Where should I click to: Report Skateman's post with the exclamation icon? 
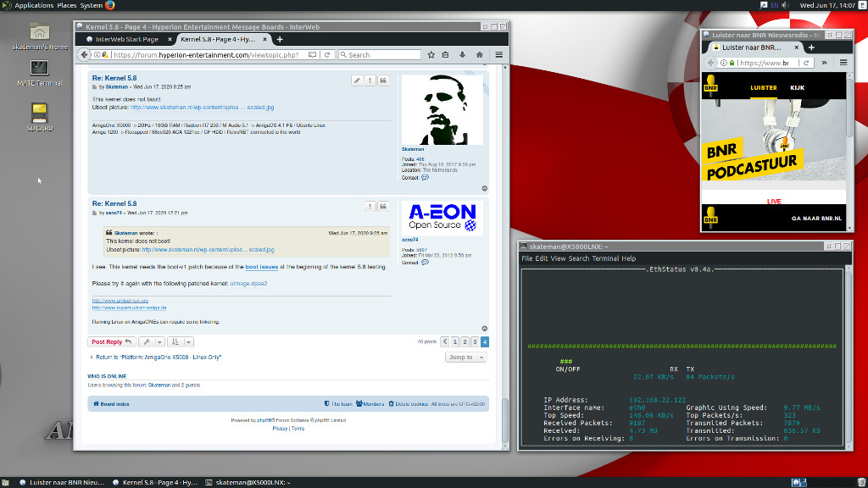tap(370, 80)
